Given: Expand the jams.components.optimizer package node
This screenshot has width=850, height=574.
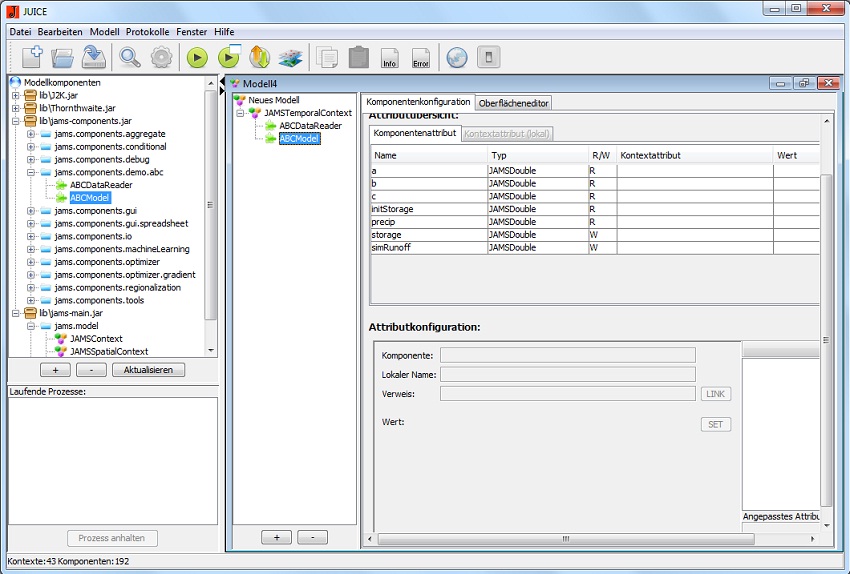Looking at the screenshot, I should [x=31, y=262].
